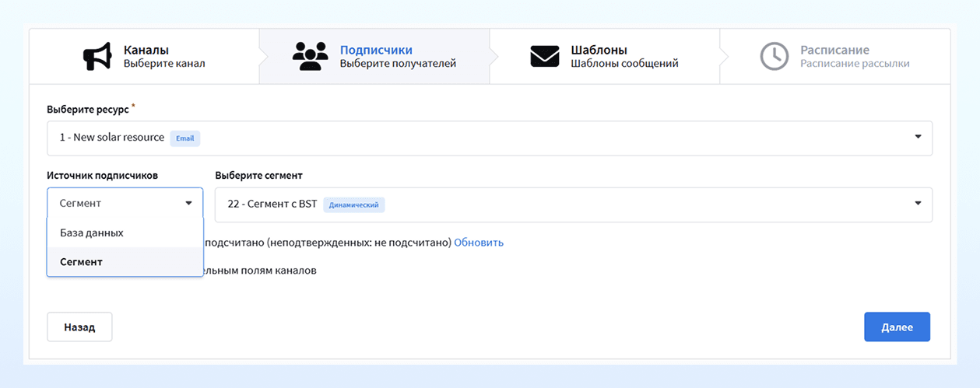Viewport: 980px width, 388px height.
Task: Click 'Выберите канал' subtitle text
Action: 164,64
